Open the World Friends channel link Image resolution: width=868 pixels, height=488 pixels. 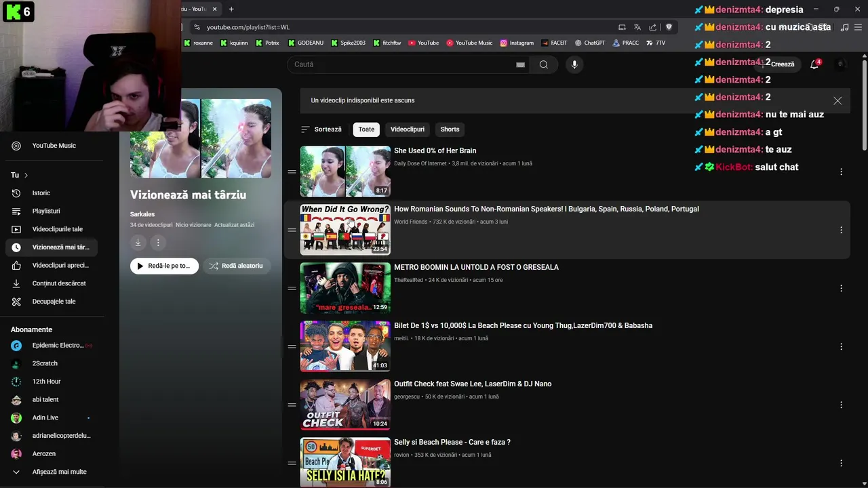pos(411,222)
